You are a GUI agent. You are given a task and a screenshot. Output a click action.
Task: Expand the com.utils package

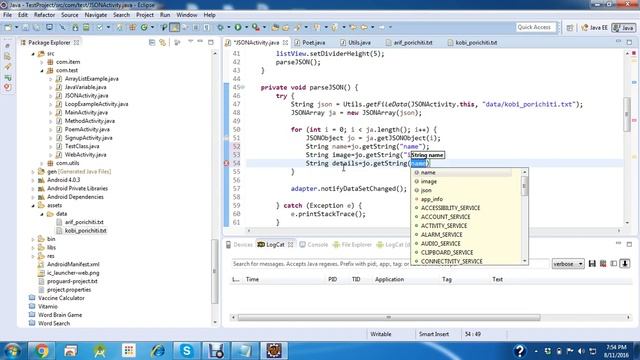42,163
